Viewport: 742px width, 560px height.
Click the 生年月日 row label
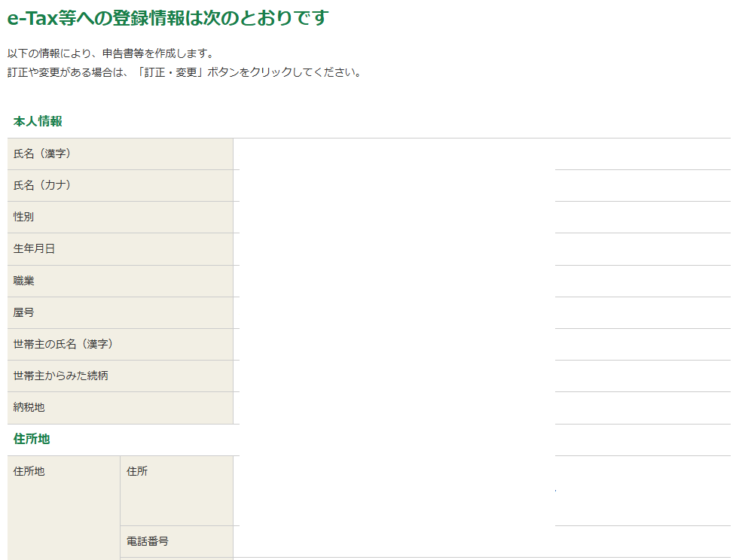click(x=35, y=248)
